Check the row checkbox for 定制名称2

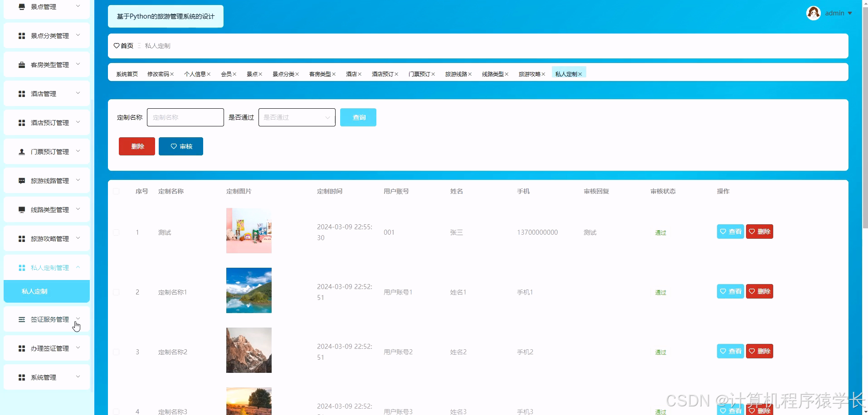[x=116, y=352]
